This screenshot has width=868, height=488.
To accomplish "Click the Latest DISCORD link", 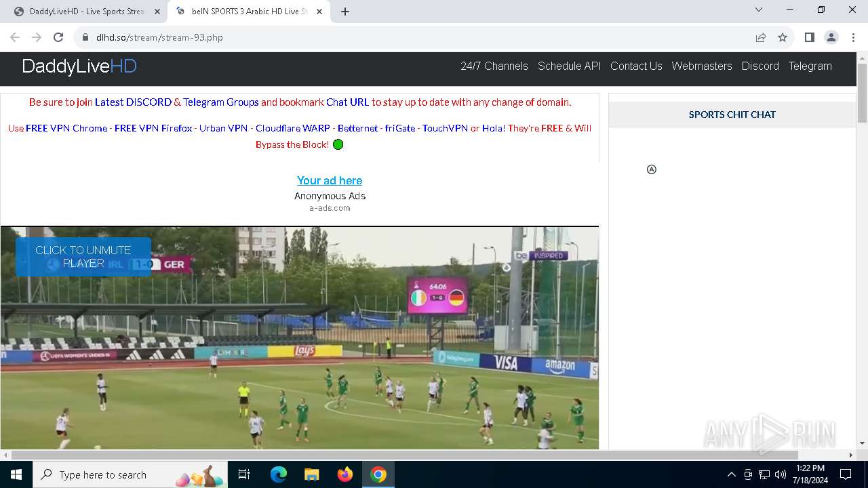I will tap(133, 102).
